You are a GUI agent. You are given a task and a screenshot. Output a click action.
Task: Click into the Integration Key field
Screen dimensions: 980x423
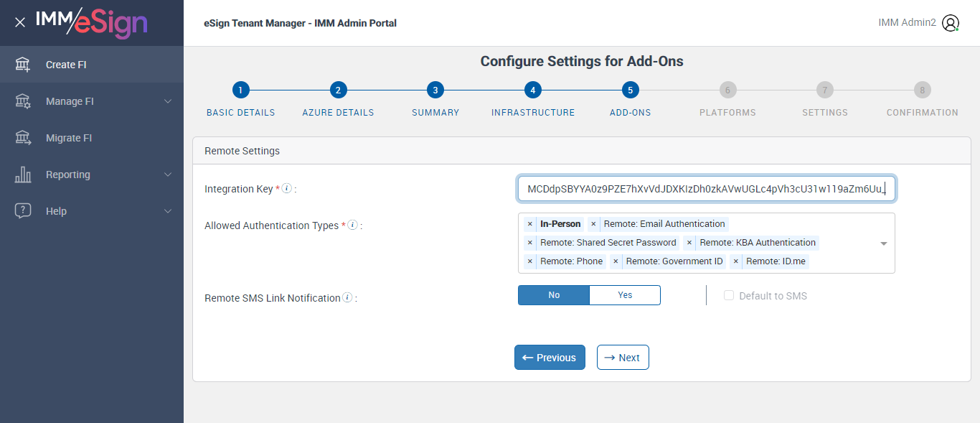click(x=706, y=189)
